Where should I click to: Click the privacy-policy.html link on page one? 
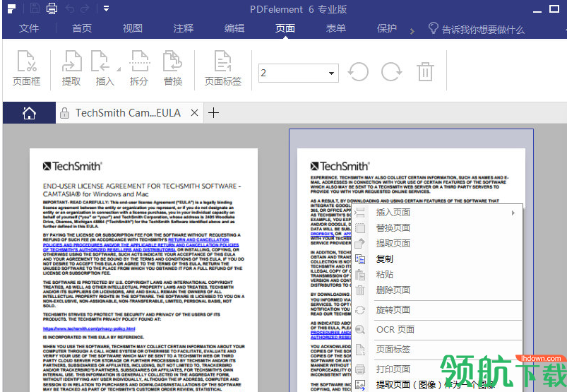tap(89, 328)
